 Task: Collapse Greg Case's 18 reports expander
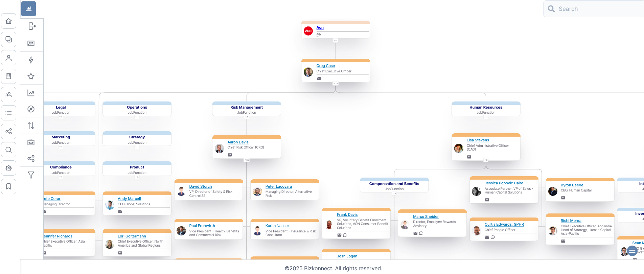tap(336, 84)
